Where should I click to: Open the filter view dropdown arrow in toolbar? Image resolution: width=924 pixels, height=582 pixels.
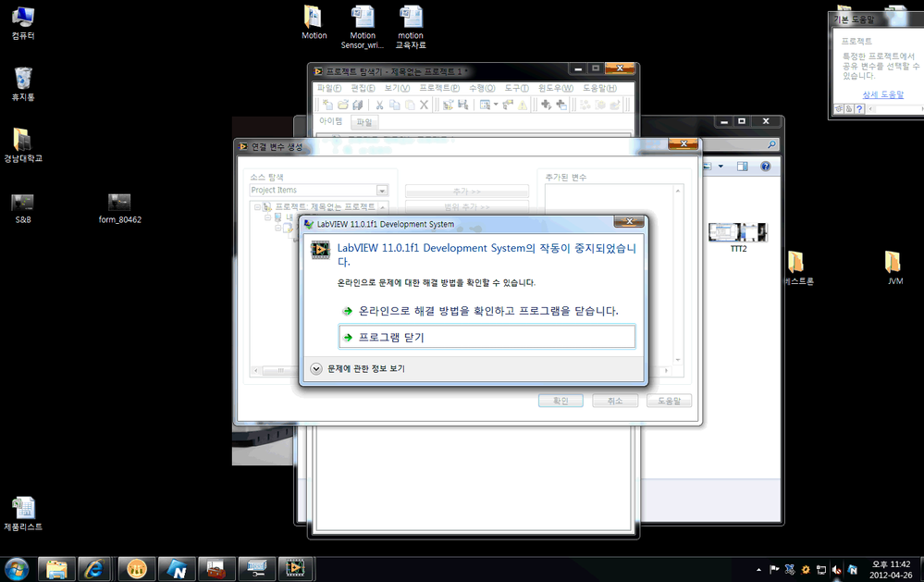[496, 105]
